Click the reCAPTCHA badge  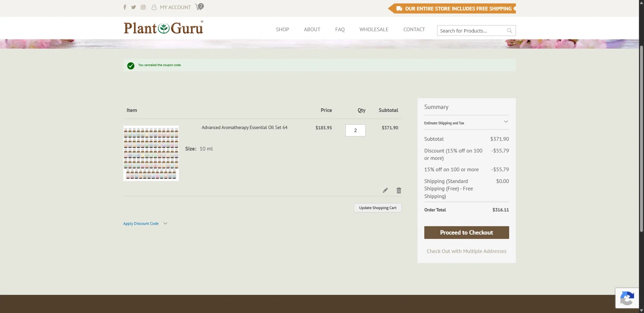[x=627, y=298]
